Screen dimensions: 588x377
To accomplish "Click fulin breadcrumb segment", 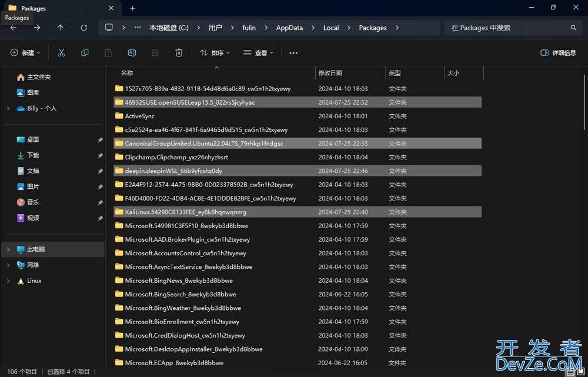I will click(x=249, y=28).
